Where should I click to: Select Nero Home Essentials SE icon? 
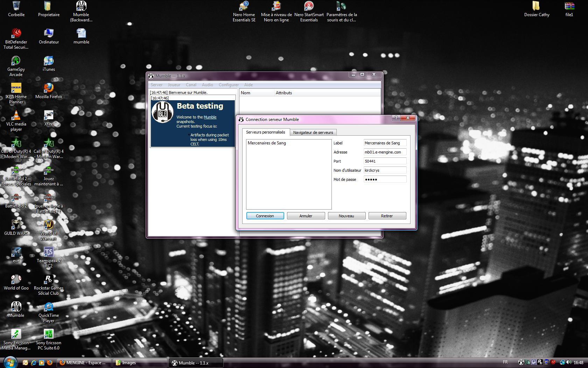pos(244,12)
